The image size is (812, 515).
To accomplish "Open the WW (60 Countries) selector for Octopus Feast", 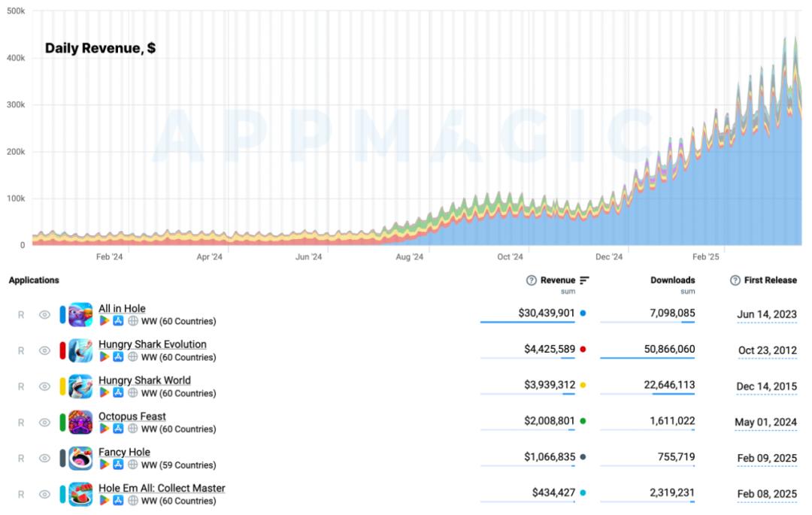I will pos(178,429).
